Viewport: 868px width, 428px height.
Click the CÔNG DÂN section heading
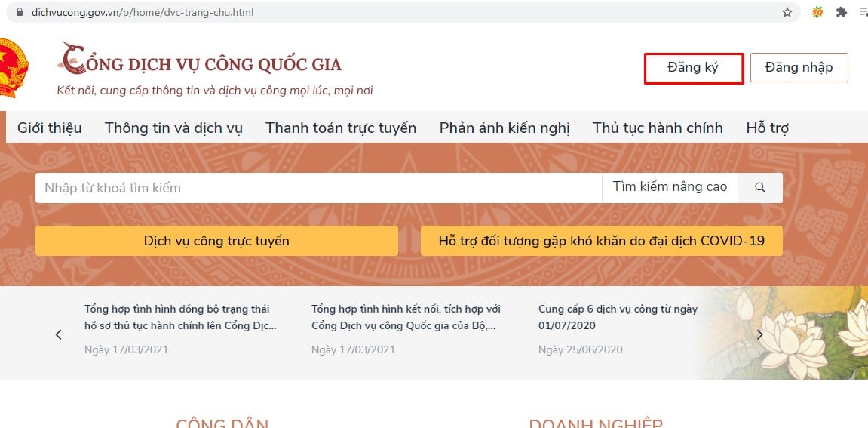click(222, 423)
